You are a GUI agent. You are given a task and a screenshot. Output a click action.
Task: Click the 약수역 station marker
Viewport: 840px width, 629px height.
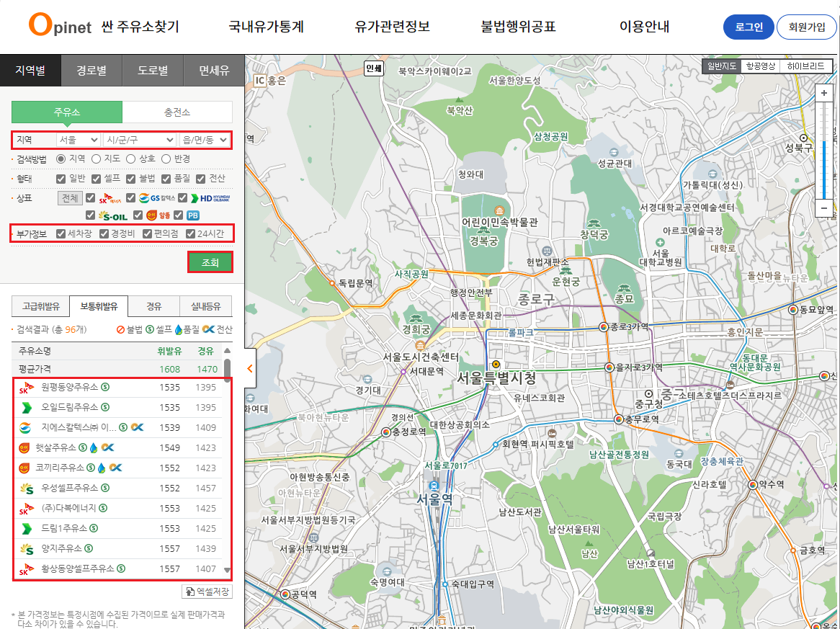(x=753, y=484)
